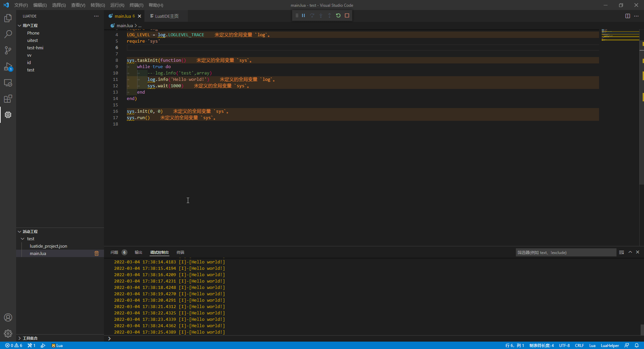The width and height of the screenshot is (644, 349).
Task: Switch to the 终端 panel tab
Action: coord(180,252)
